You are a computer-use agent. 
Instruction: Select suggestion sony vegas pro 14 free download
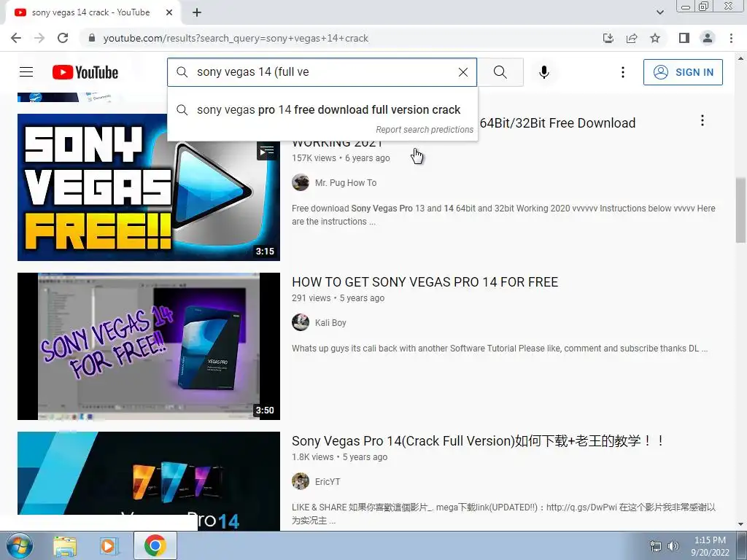[x=322, y=109]
